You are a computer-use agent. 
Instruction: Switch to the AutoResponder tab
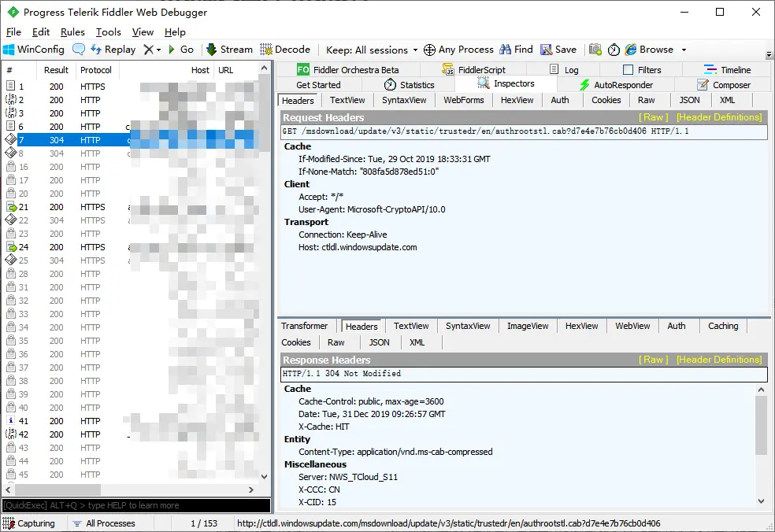[616, 85]
